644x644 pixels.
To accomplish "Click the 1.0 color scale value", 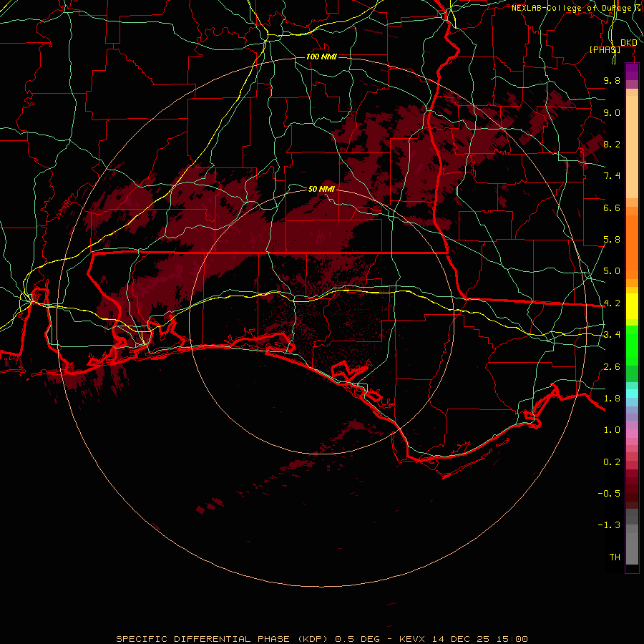I will click(x=612, y=430).
